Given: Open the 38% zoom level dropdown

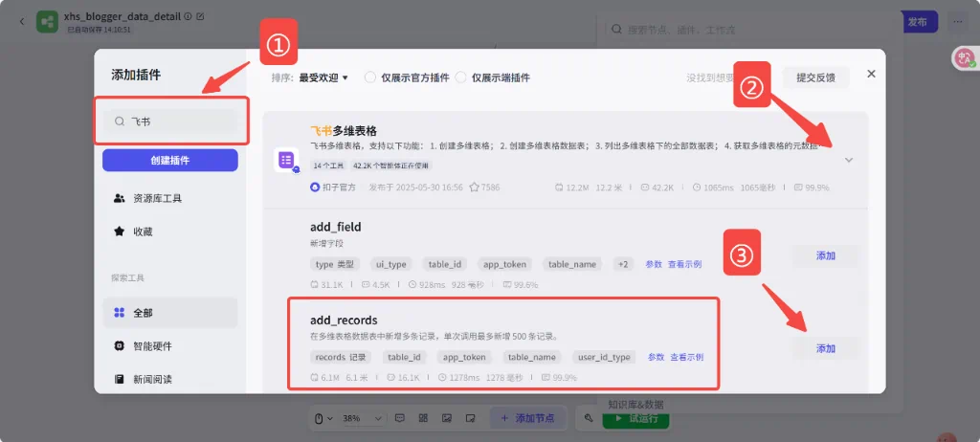Looking at the screenshot, I should point(356,418).
